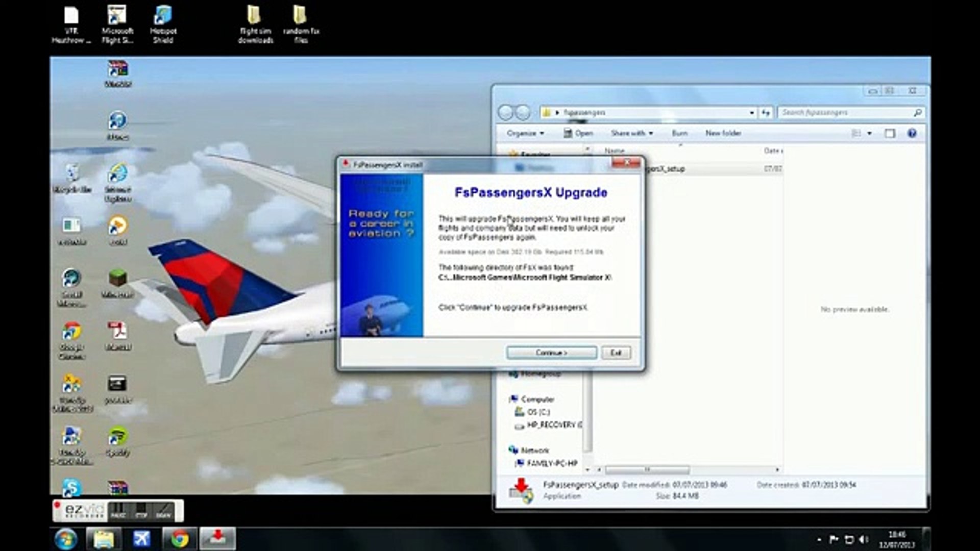The image size is (980, 551).
Task: Open the address bar history dropdown
Action: pos(752,112)
